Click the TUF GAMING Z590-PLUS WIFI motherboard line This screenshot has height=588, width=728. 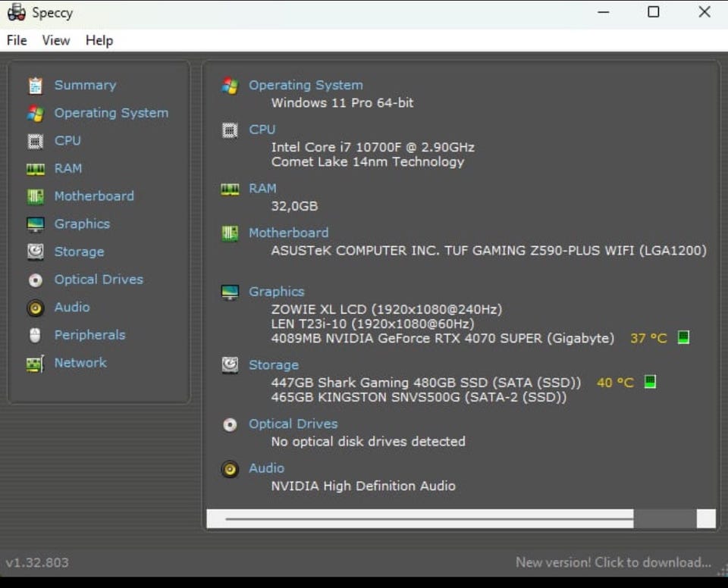tap(489, 251)
